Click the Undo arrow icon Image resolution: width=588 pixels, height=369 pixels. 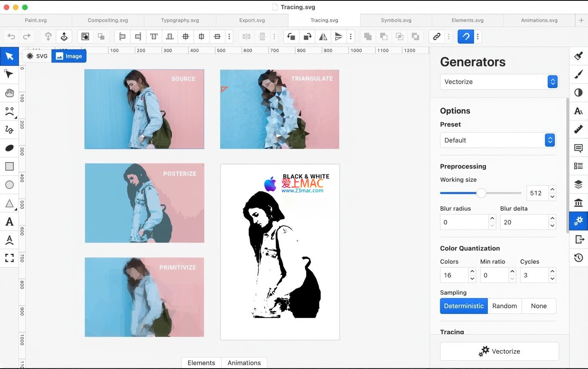click(x=11, y=37)
